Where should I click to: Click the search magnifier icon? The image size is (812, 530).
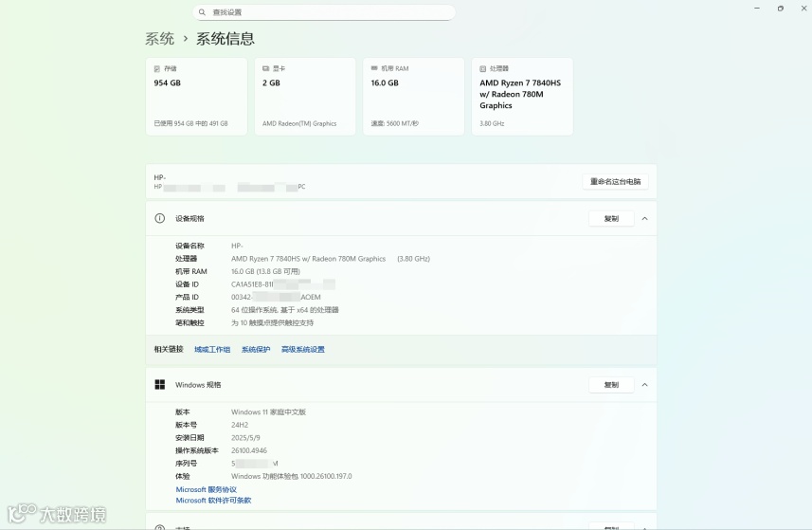[202, 12]
